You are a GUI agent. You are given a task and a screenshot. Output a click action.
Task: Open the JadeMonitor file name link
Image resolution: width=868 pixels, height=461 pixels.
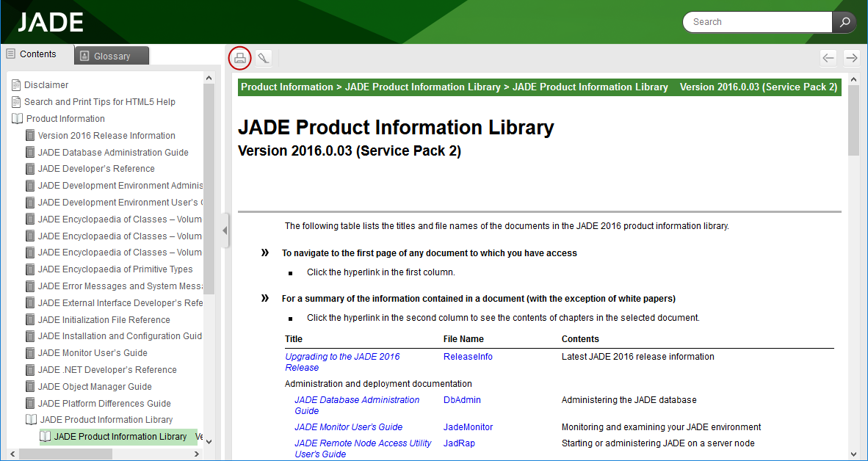coord(468,427)
